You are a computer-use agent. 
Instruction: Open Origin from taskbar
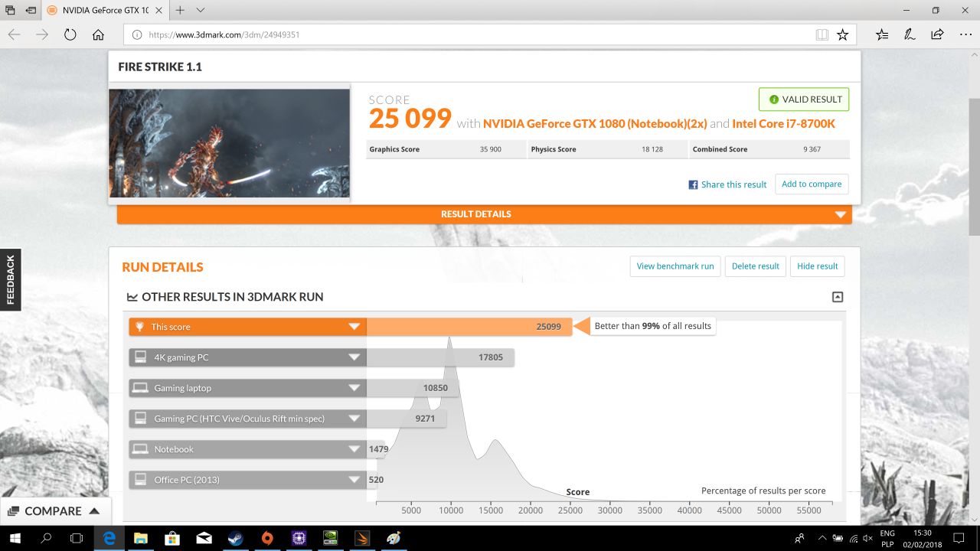267,538
